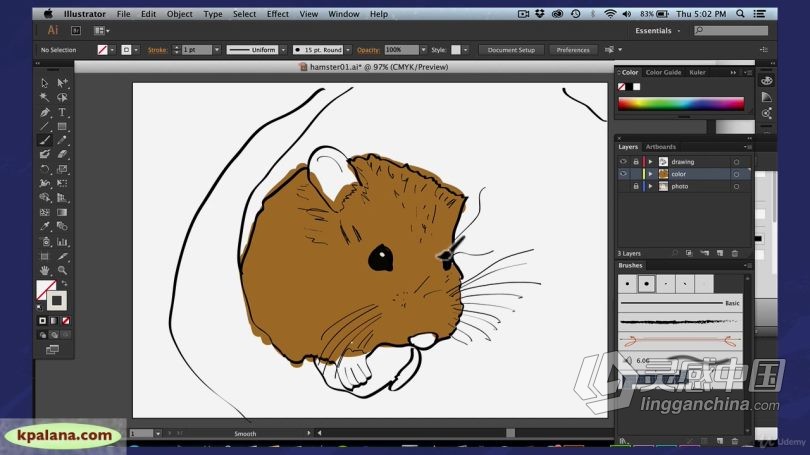Switch to the Artboards tab

[660, 147]
